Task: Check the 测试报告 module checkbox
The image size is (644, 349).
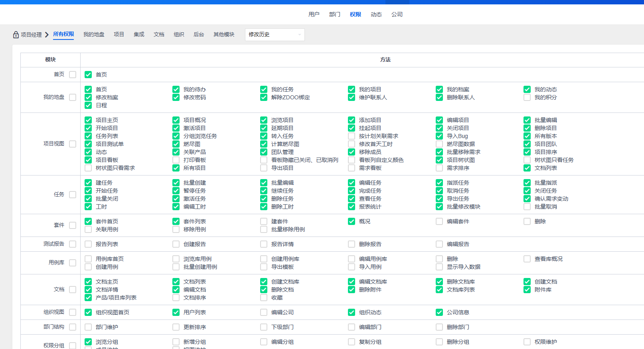Action: [73, 244]
